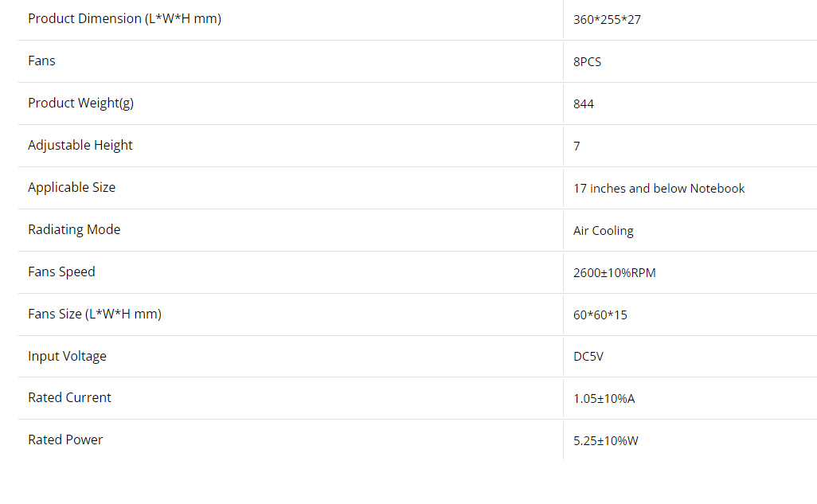The height and width of the screenshot is (504, 817).
Task: Click the Fans row label
Action: tap(41, 61)
